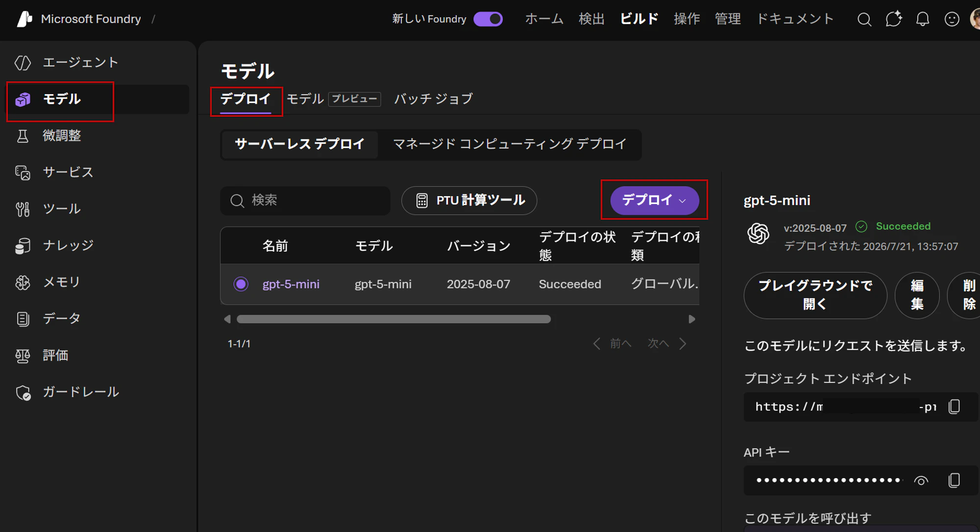
Task: Click the green Succeeded check icon
Action: click(x=861, y=226)
